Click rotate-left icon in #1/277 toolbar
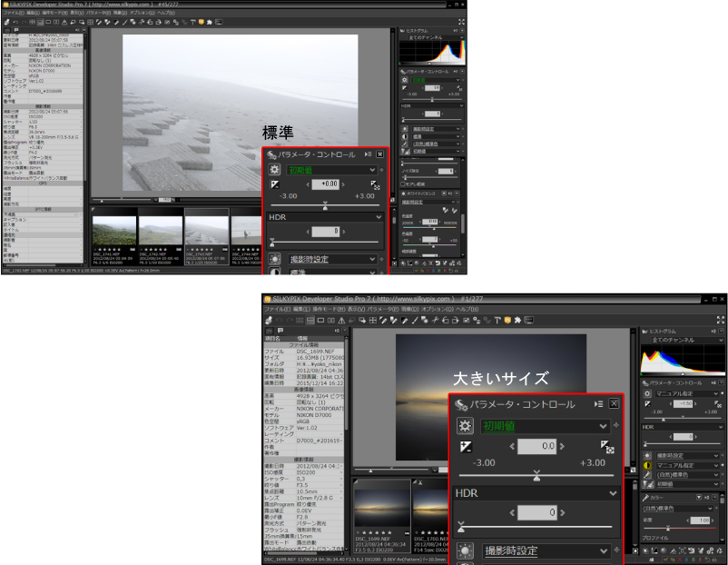Viewport: 728px width, 565px height. [x=446, y=320]
